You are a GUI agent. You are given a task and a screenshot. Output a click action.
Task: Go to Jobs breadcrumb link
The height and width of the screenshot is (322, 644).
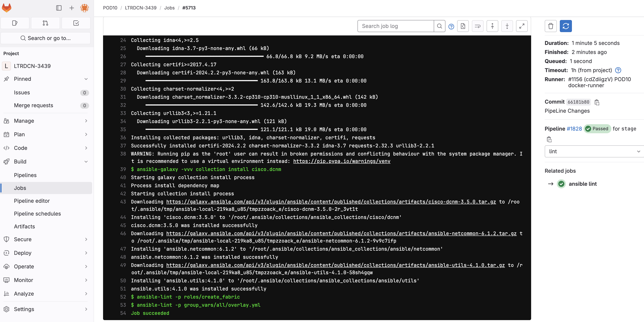coord(169,8)
